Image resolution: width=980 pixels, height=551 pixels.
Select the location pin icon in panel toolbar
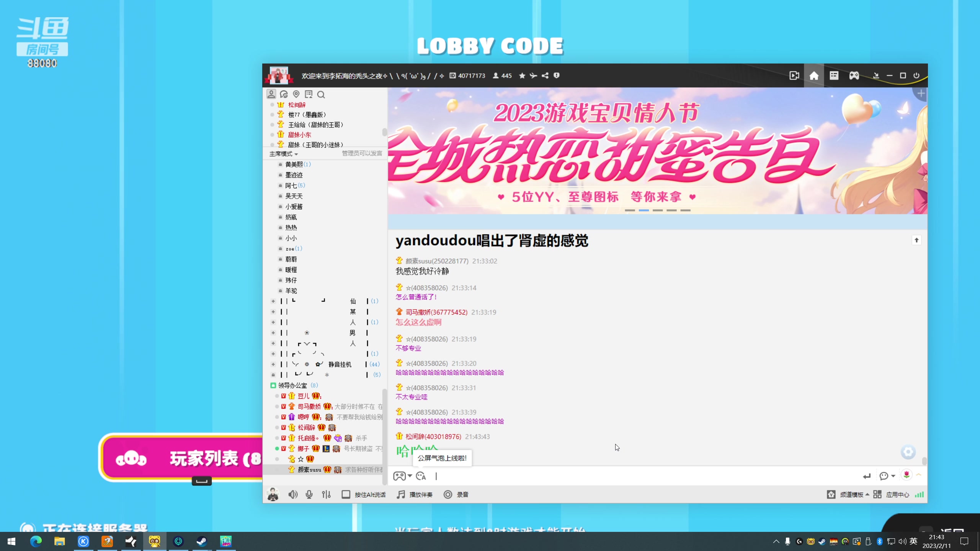coord(296,94)
